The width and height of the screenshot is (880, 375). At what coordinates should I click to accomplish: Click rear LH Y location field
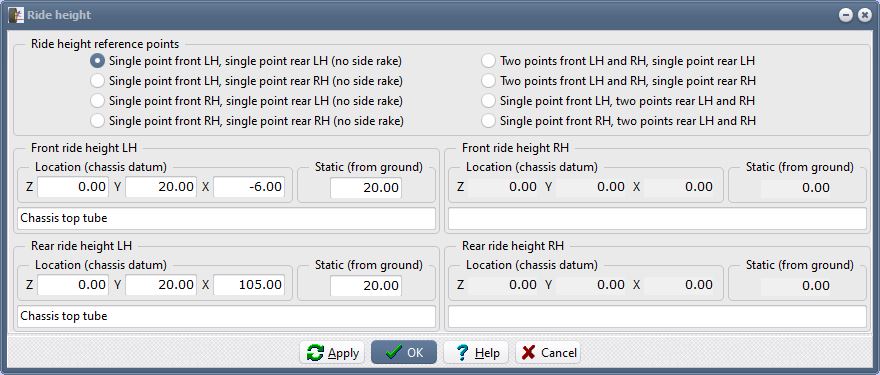pyautogui.click(x=161, y=285)
